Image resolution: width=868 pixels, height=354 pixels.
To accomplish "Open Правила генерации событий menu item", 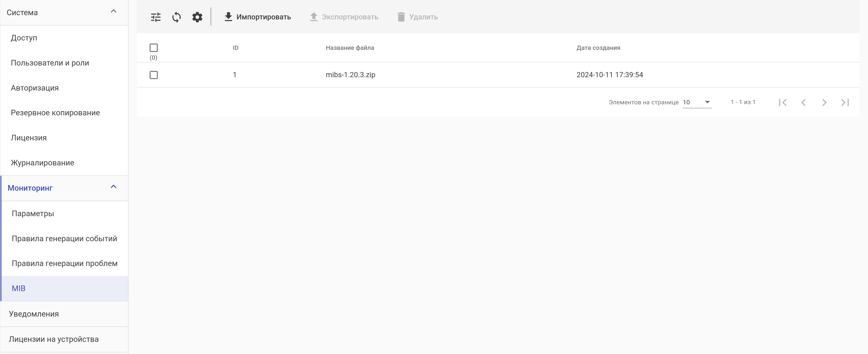I will click(64, 239).
